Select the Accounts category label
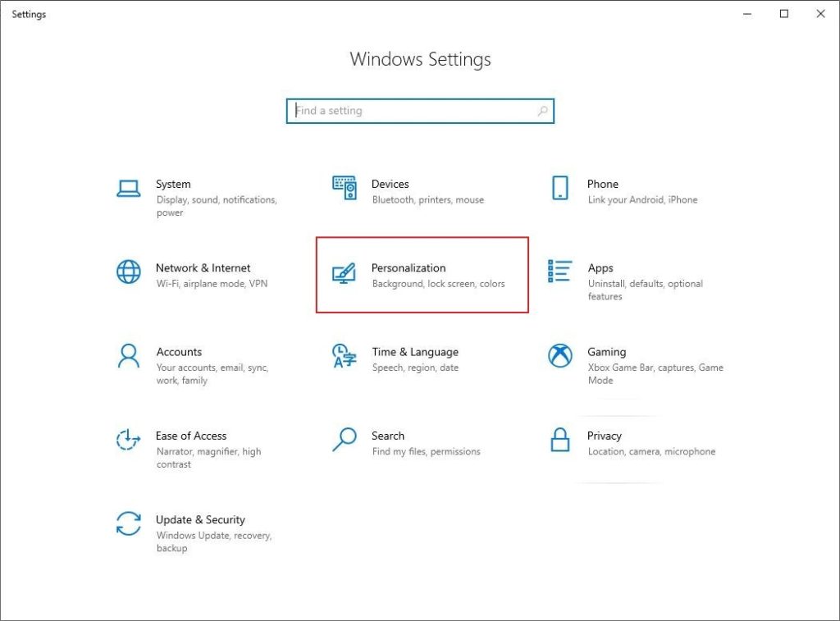 [179, 351]
